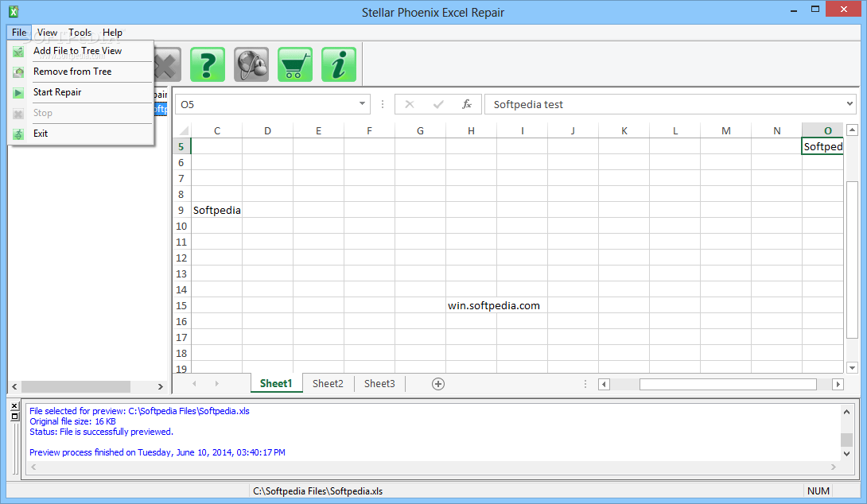Viewport: 867px width, 504px height.
Task: Click cell with win.softpedia.com
Action: pyautogui.click(x=494, y=305)
